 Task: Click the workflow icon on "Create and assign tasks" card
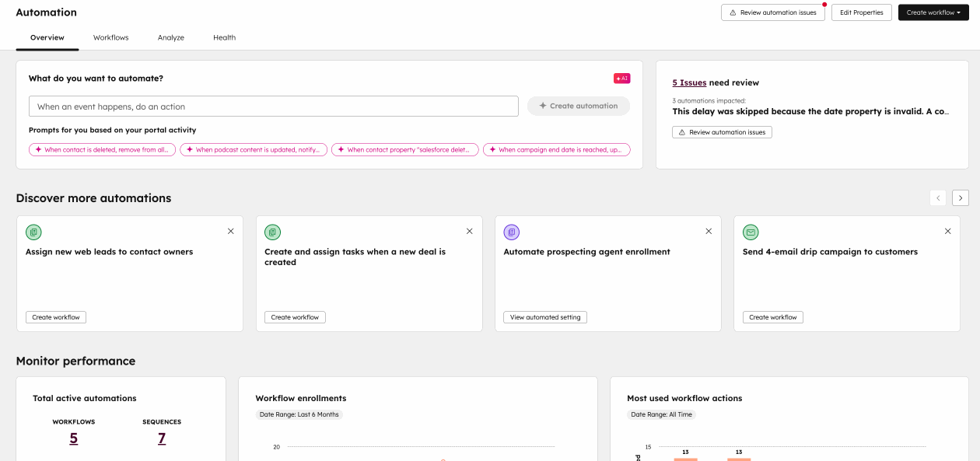pyautogui.click(x=272, y=231)
